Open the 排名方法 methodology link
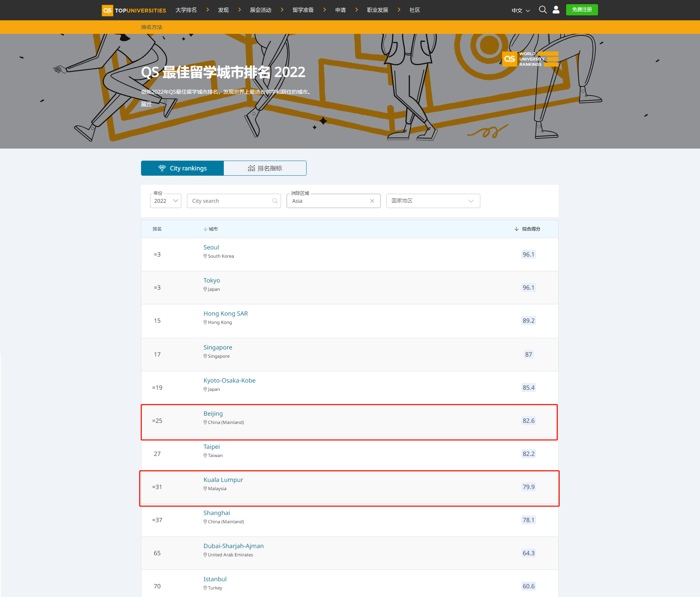The width and height of the screenshot is (700, 597). pyautogui.click(x=152, y=27)
